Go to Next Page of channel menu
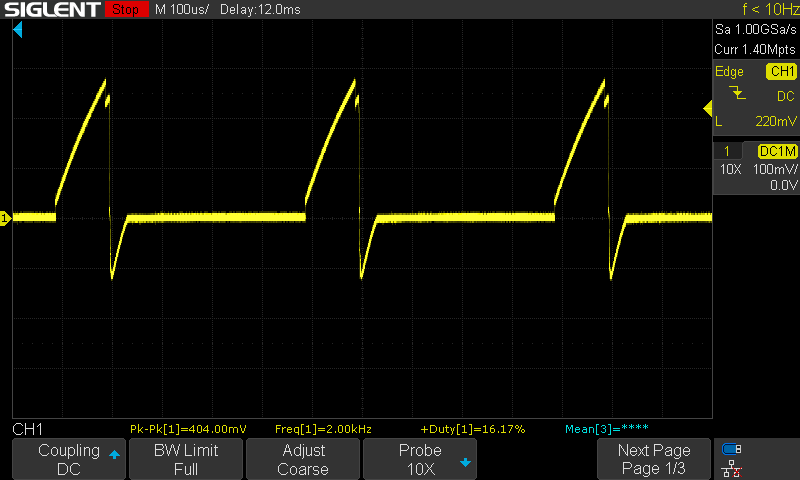 click(653, 459)
